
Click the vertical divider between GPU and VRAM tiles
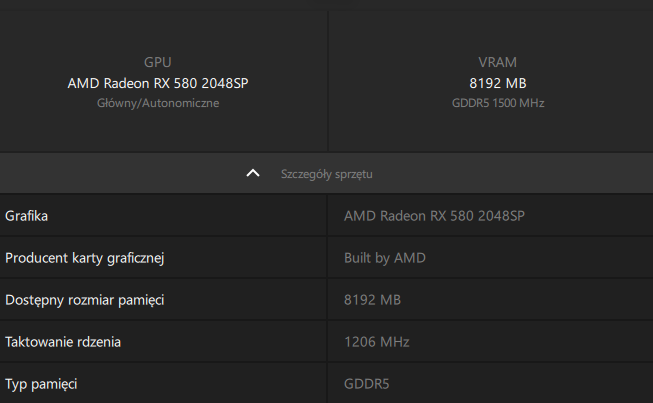tap(327, 80)
